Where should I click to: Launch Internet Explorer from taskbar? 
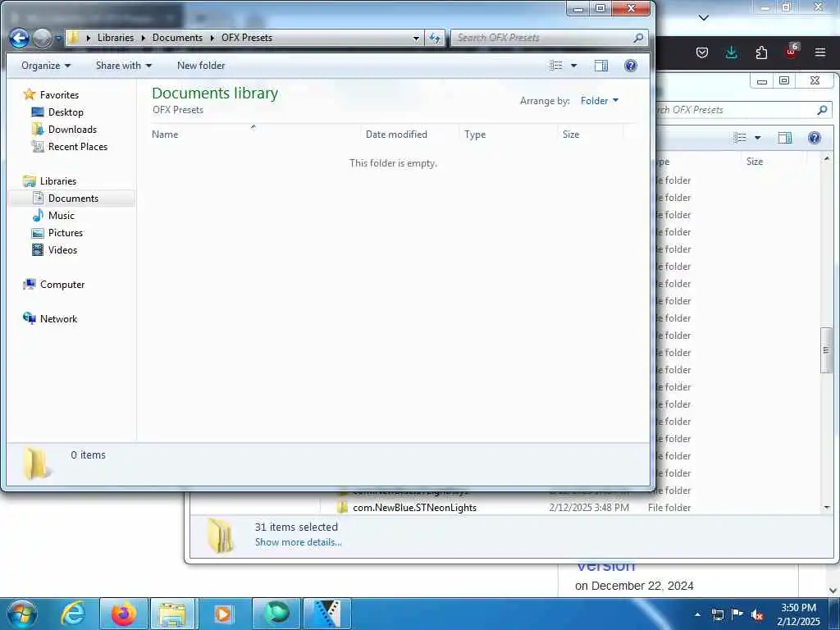tap(72, 614)
